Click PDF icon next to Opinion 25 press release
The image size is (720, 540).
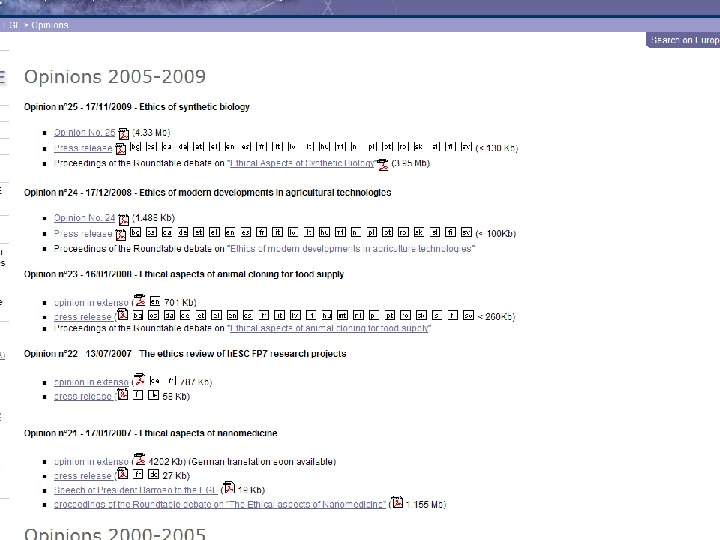(121, 149)
